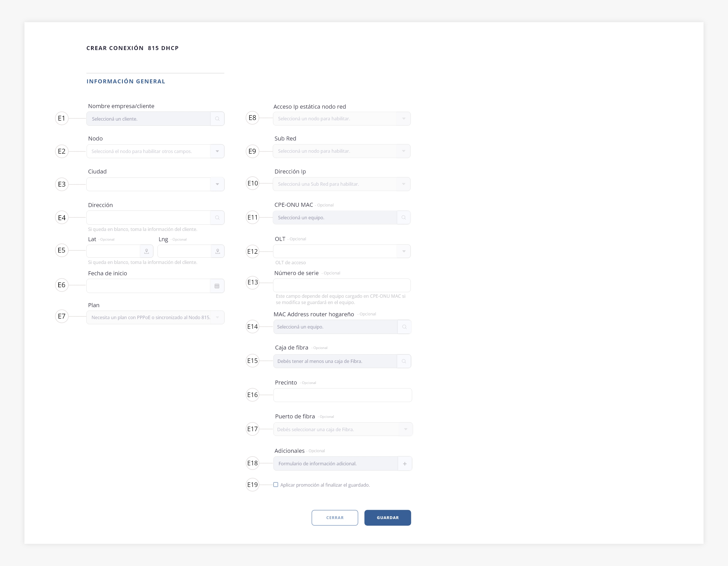Viewport: 728px width, 566px height.
Task: Click the Guardar button
Action: pos(387,518)
